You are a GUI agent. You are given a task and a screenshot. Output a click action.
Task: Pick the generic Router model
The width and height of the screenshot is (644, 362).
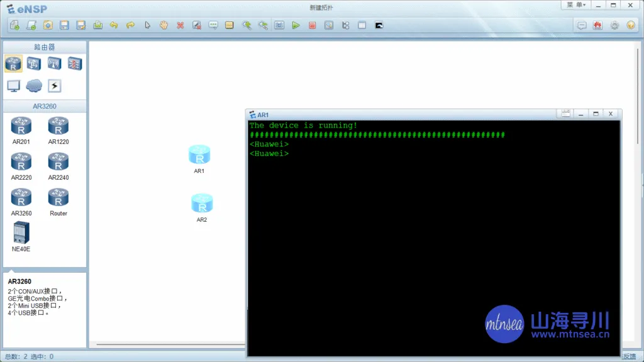[x=58, y=202]
